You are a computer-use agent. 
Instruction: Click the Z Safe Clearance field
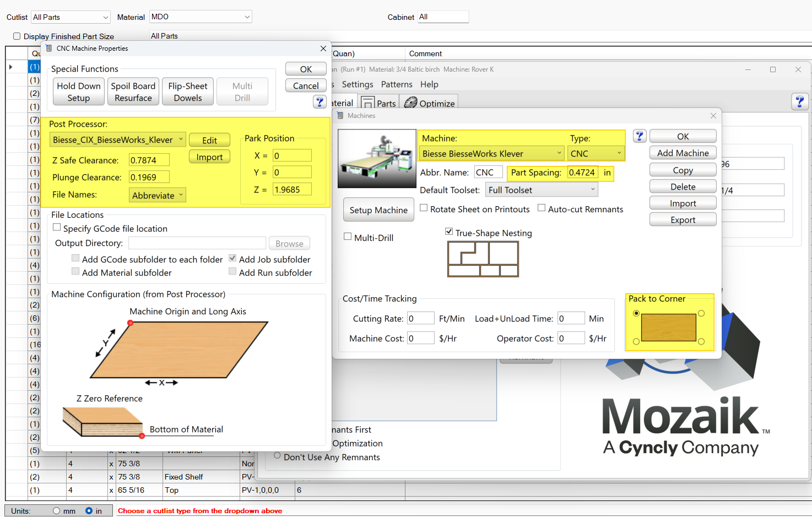point(149,160)
